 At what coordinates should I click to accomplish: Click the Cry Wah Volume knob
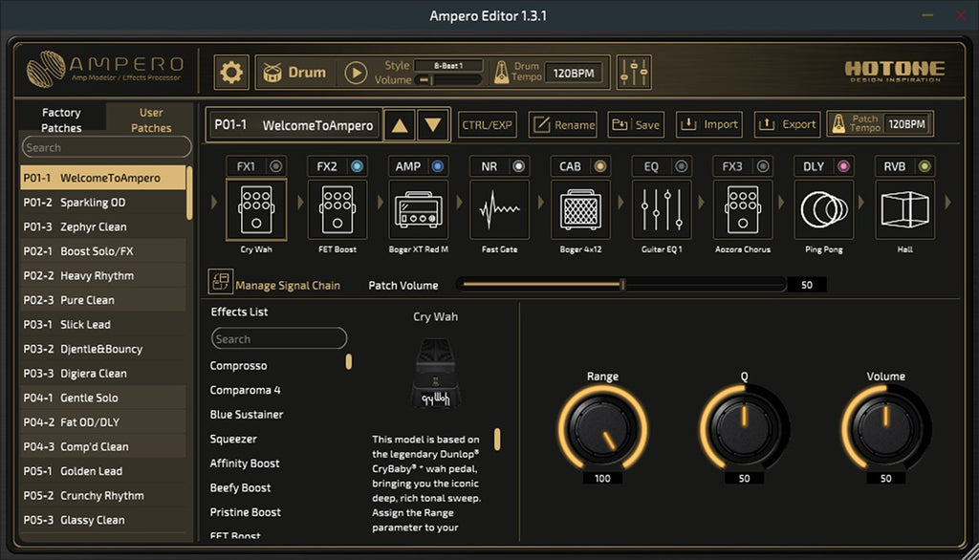point(886,428)
